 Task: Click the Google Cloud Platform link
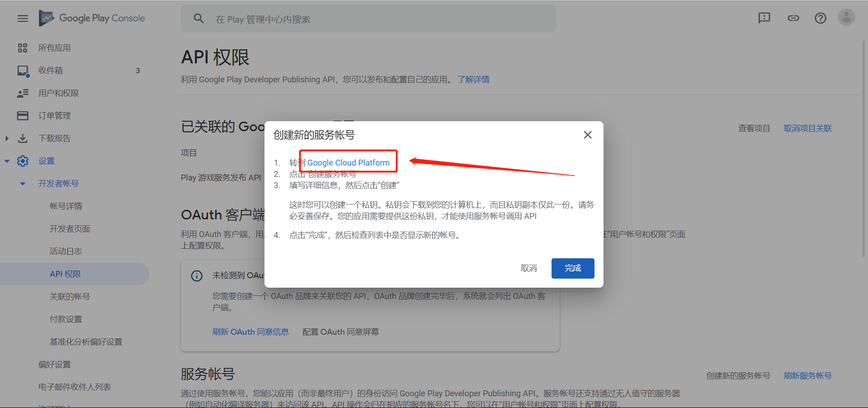pos(349,163)
